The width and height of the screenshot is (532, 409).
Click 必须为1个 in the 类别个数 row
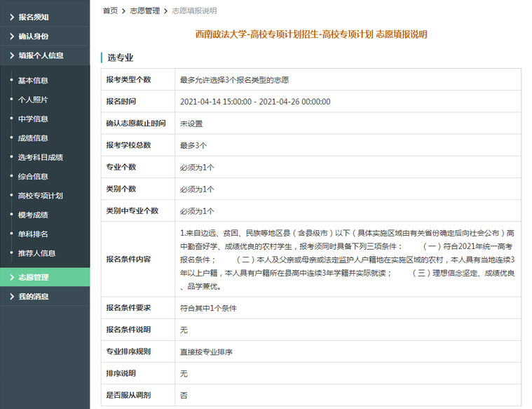pyautogui.click(x=197, y=189)
